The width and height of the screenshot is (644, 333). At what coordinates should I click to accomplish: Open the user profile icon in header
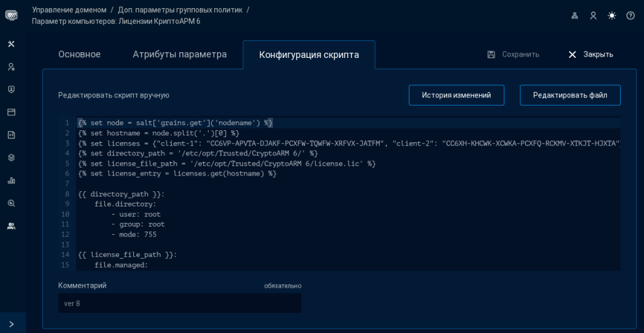tap(593, 16)
